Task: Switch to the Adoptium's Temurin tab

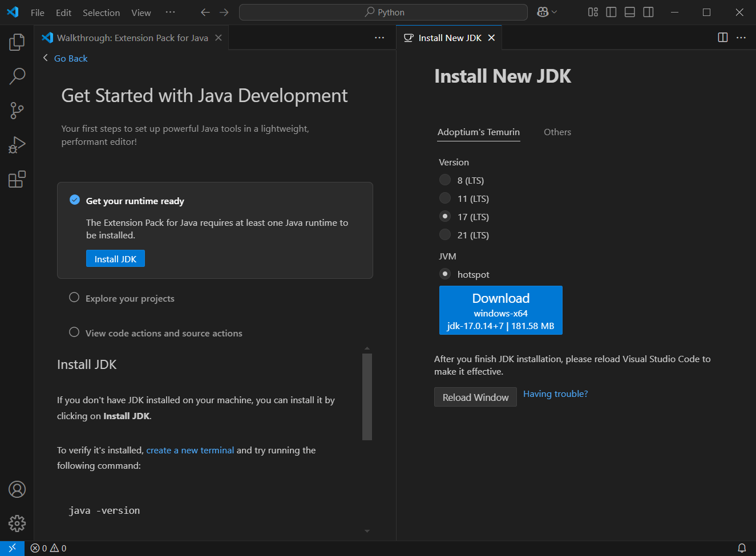Action: (x=479, y=132)
